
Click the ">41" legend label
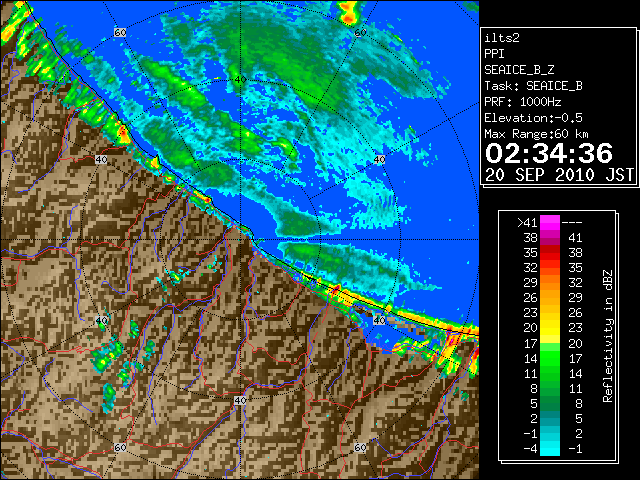[527, 223]
